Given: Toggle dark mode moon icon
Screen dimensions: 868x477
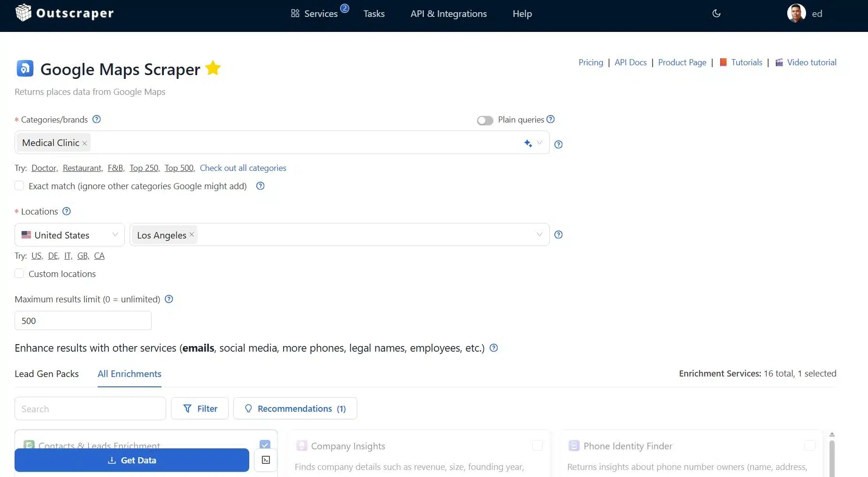Looking at the screenshot, I should 716,14.
